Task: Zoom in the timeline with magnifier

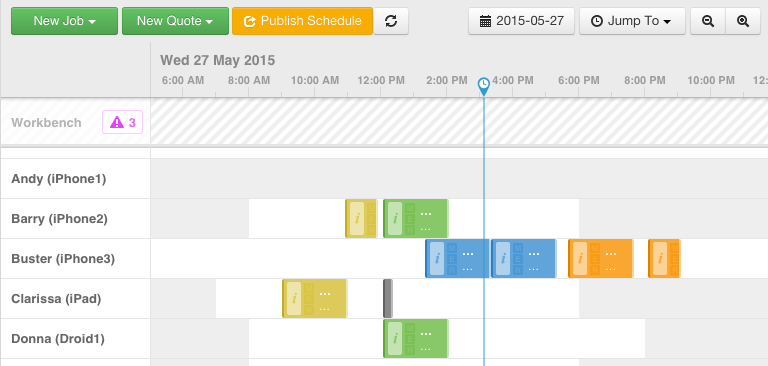Action: 743,21
